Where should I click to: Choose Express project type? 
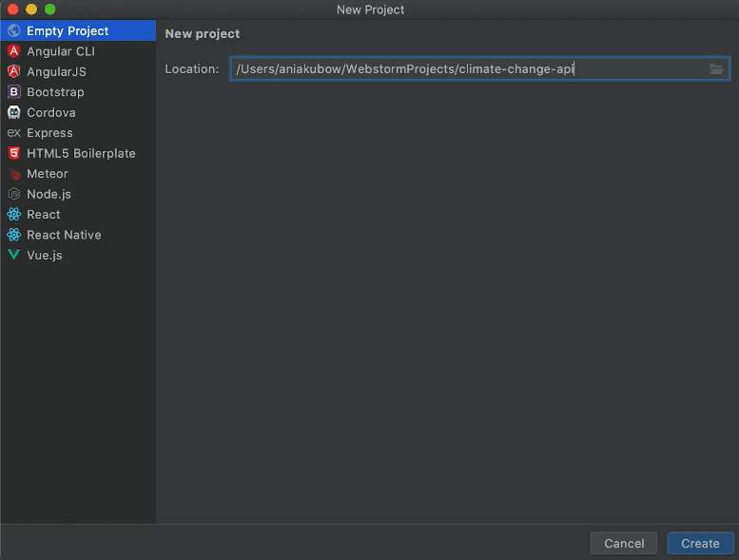click(x=49, y=133)
